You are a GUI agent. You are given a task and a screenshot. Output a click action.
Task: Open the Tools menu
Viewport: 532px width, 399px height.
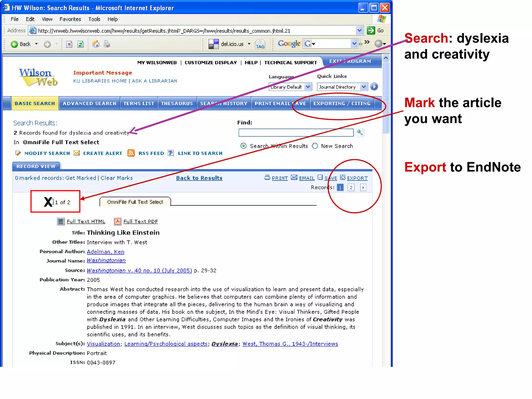click(x=94, y=19)
